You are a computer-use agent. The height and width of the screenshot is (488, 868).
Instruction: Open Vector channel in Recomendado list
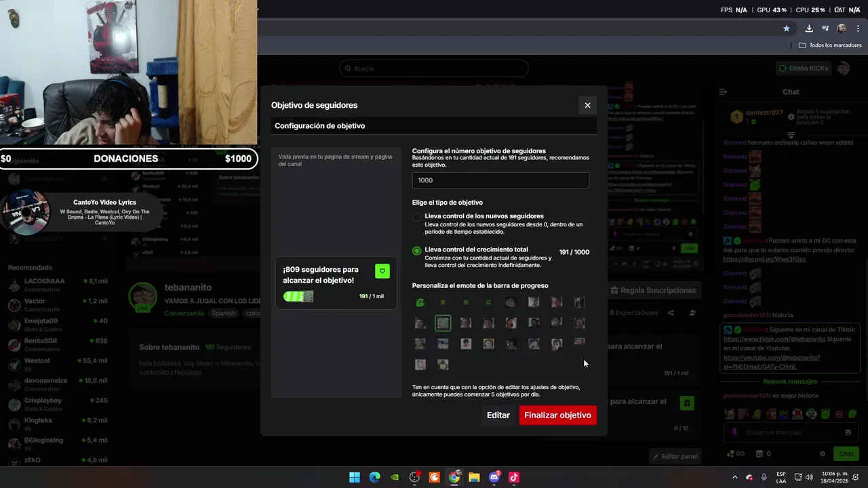pyautogui.click(x=58, y=304)
